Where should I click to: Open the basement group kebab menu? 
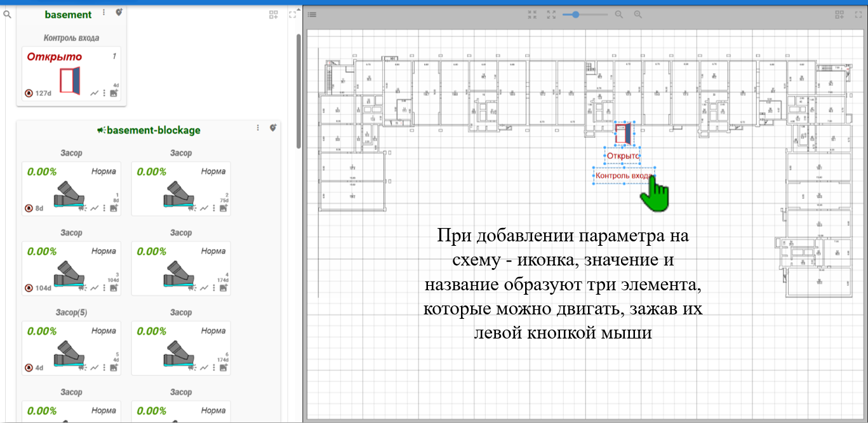click(103, 12)
